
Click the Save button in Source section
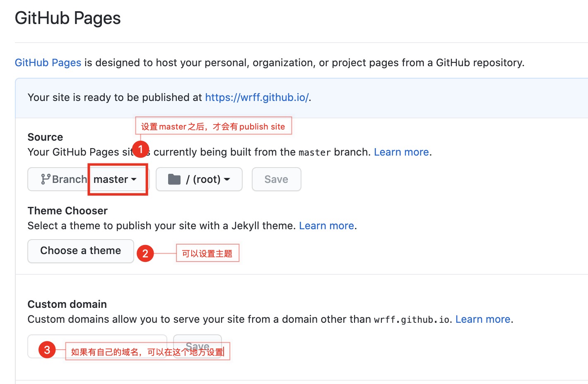tap(276, 179)
